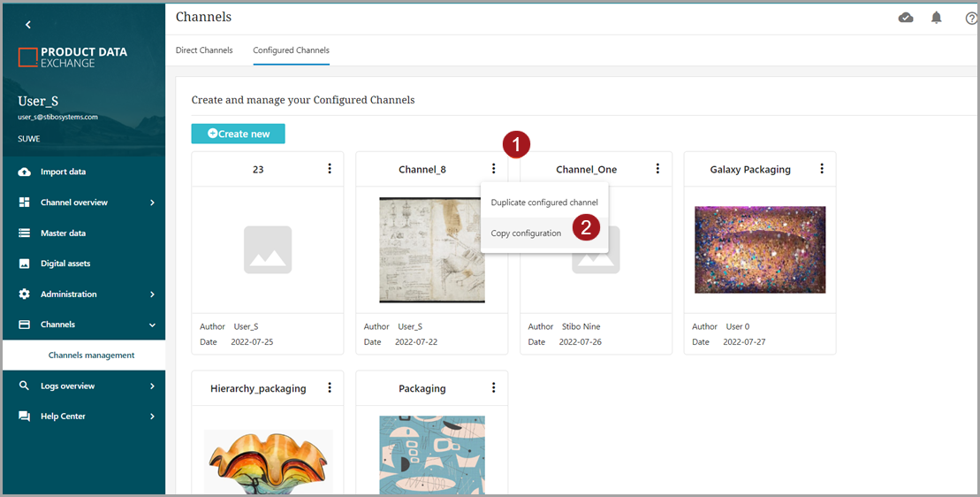
Task: Open the help question mark icon
Action: click(971, 18)
